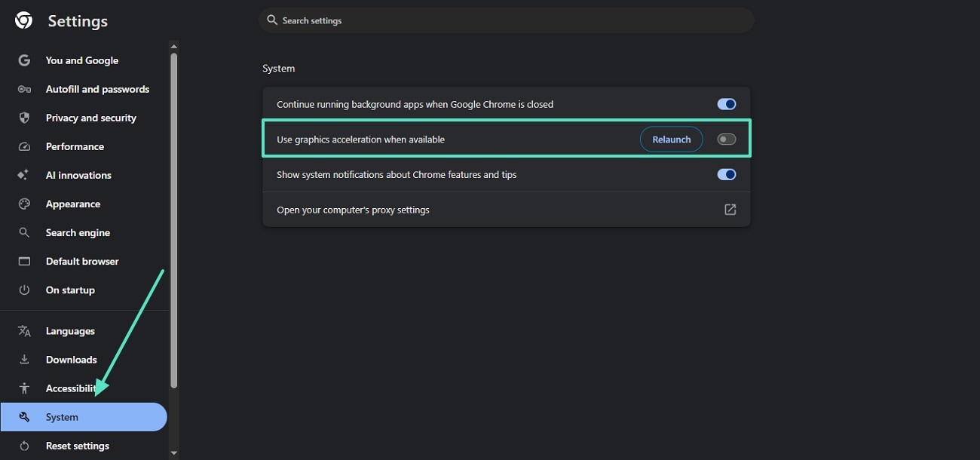The image size is (980, 460).
Task: Click the Google G icon in sidebar
Action: (24, 60)
